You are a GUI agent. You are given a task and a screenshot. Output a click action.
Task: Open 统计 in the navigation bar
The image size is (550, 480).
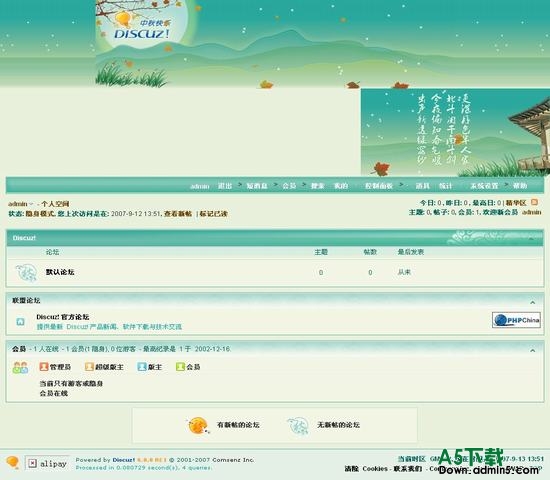click(446, 186)
